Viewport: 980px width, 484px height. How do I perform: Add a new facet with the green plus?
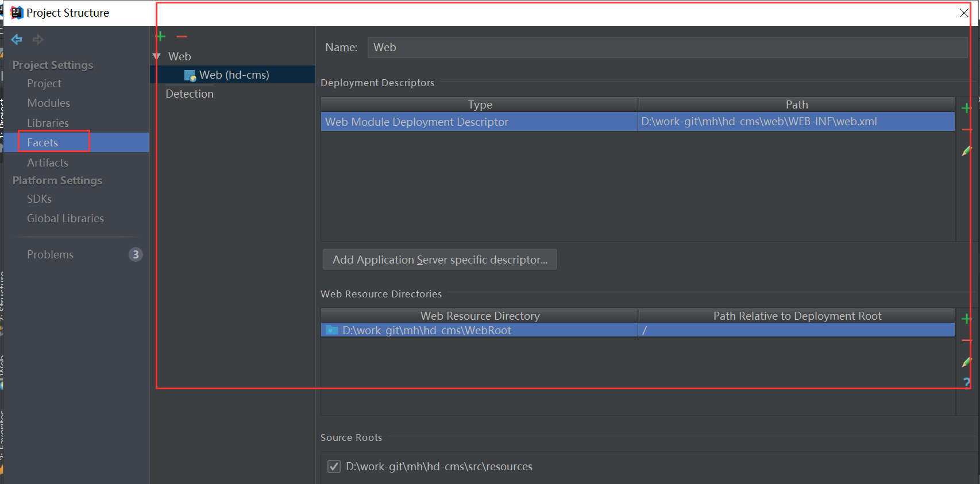pyautogui.click(x=161, y=36)
